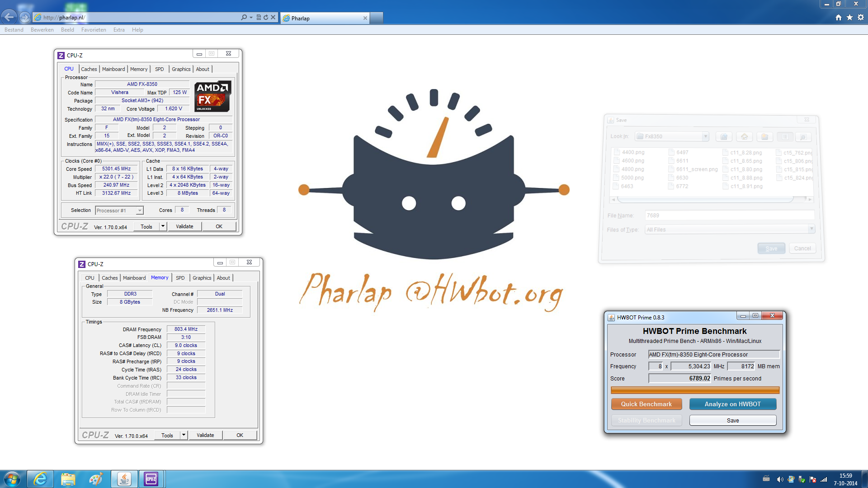Click Quick Benchmark in HWBOT Prime
The height and width of the screenshot is (488, 868).
pos(646,404)
